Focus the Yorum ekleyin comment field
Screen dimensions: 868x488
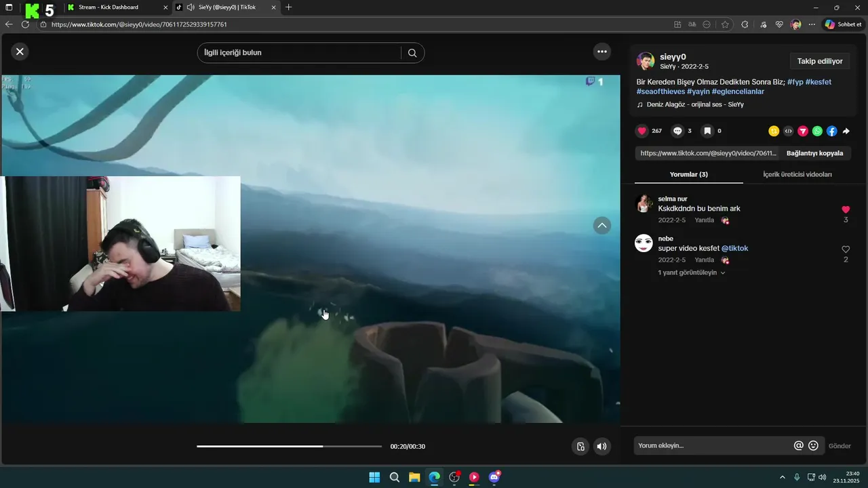click(x=713, y=445)
